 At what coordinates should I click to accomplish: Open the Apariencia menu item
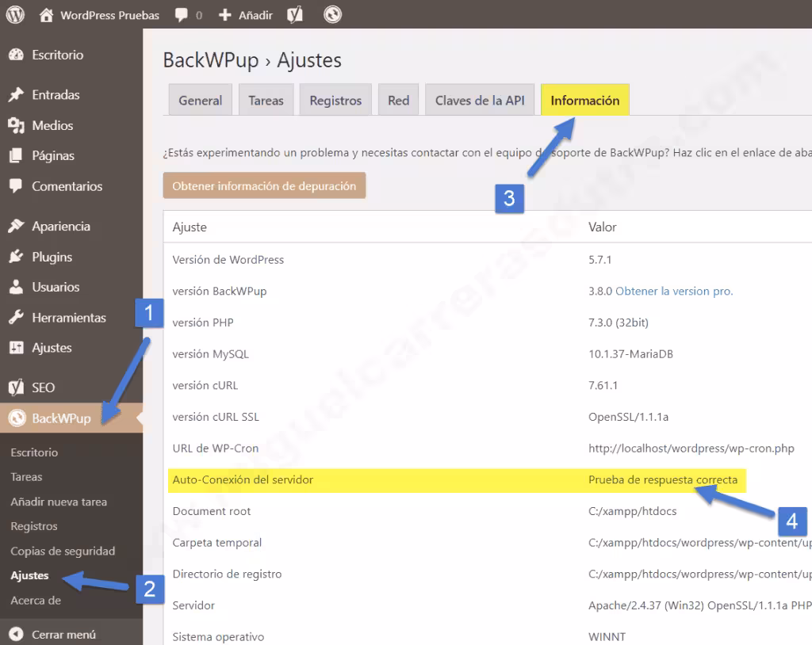pos(61,226)
